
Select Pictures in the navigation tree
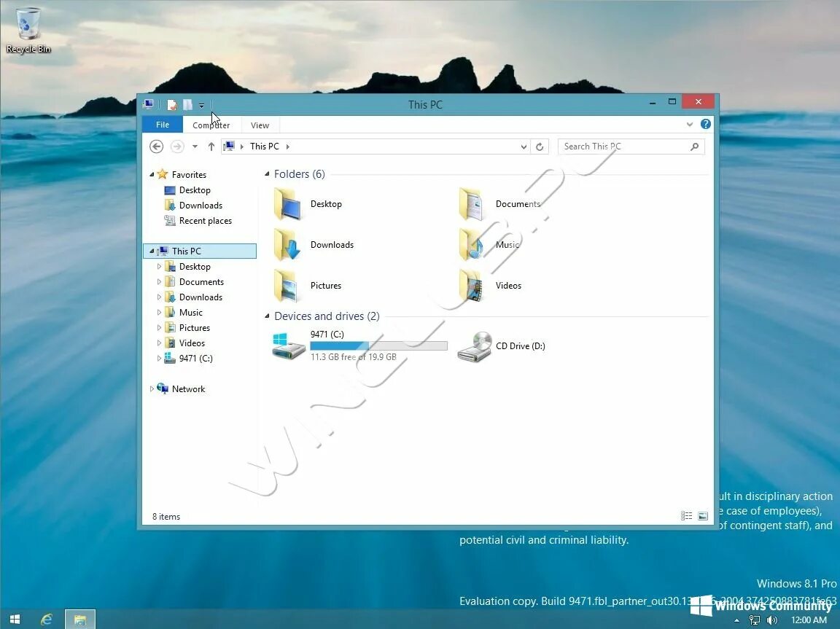coord(195,327)
